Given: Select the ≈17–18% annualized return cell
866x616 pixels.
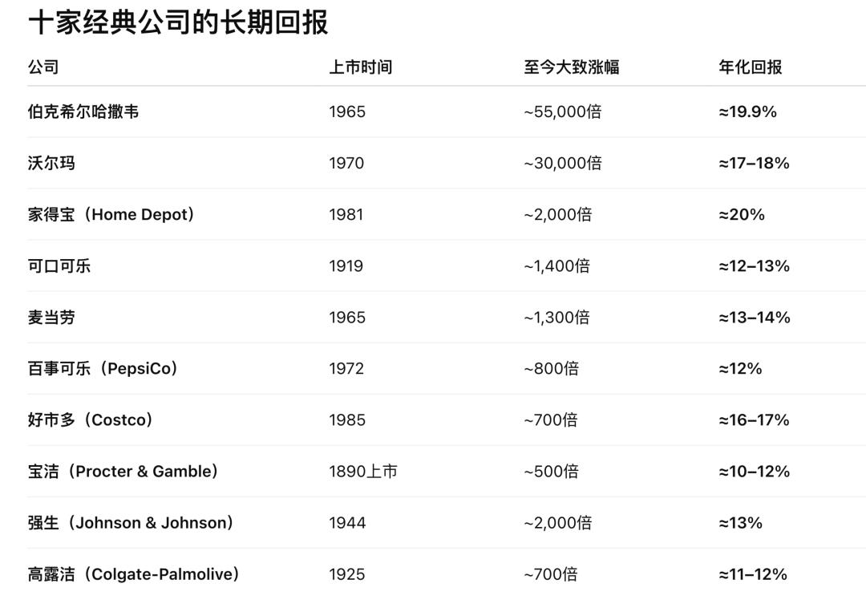Looking at the screenshot, I should pyautogui.click(x=754, y=163).
